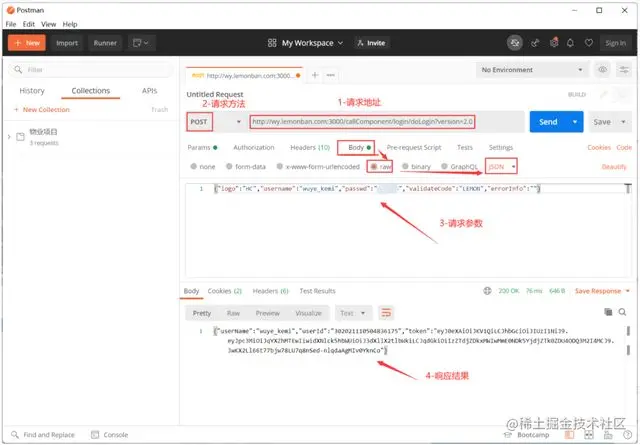Add a new request tab with plus icon
The width and height of the screenshot is (640, 445).
click(x=315, y=75)
